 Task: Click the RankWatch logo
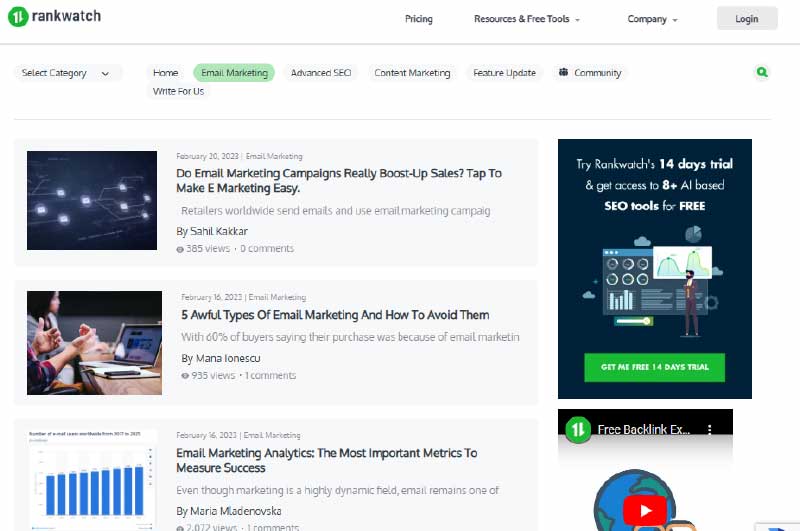[x=55, y=16]
